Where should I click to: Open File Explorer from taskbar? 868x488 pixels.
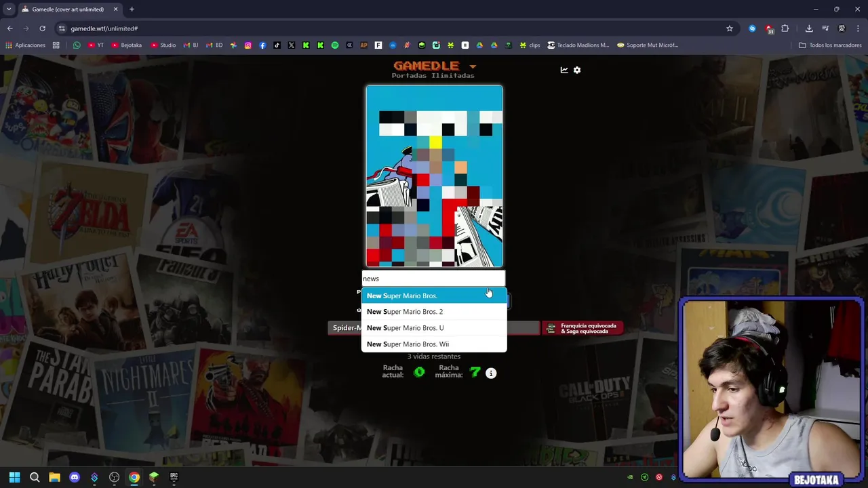54,477
